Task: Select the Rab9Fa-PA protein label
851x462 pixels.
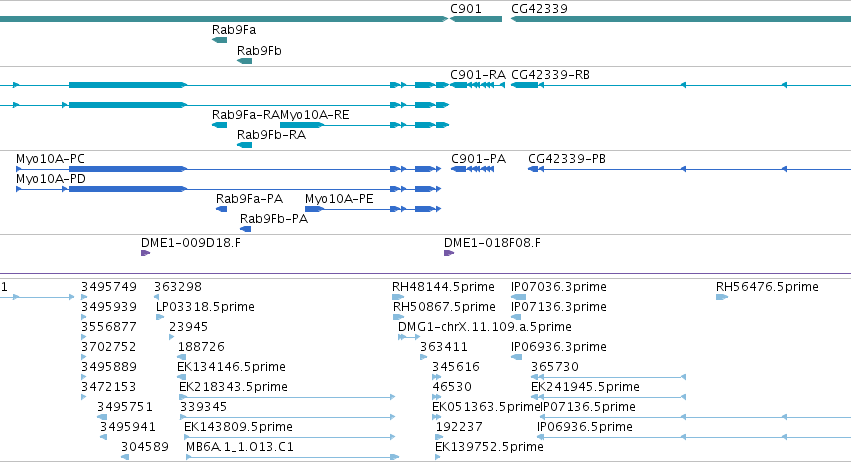Action: (x=250, y=199)
